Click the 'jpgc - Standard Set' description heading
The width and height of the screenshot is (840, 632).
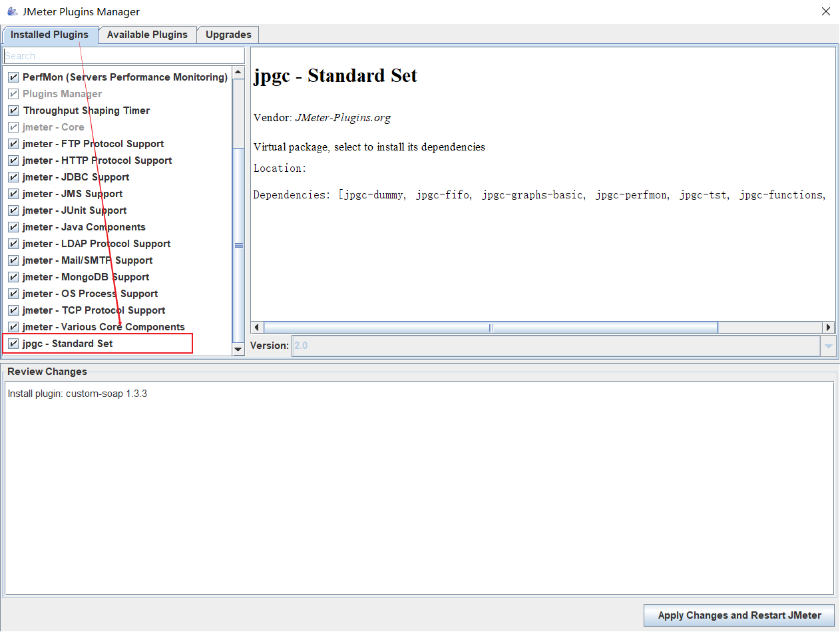coord(335,76)
